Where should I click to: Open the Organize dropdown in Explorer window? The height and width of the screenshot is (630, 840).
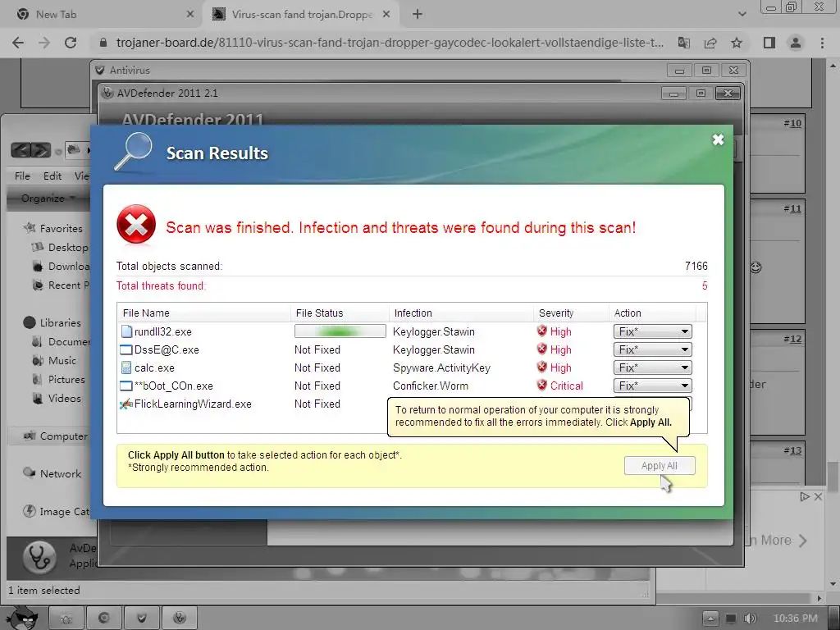tap(48, 199)
